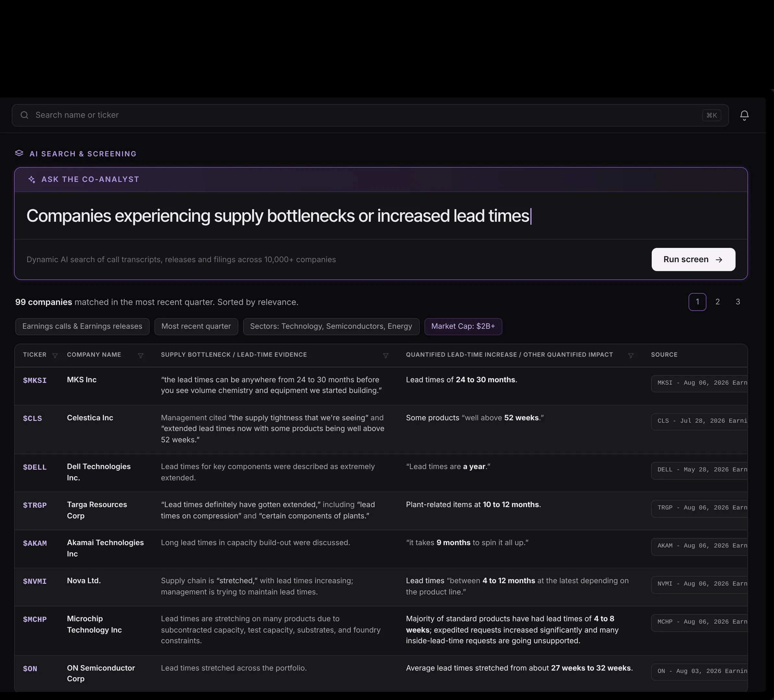This screenshot has height=700, width=774.
Task: Click the Ask the Co-Analyst sparkle icon
Action: click(x=32, y=179)
